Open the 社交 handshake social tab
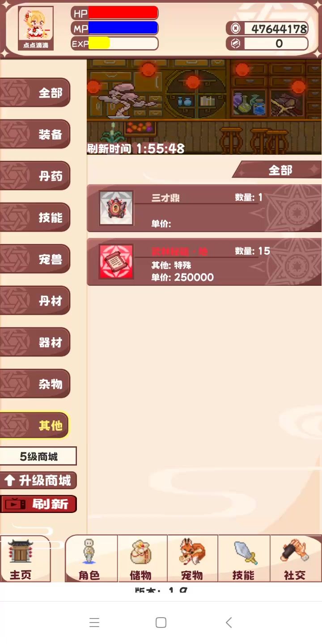322x644 pixels. click(x=296, y=559)
